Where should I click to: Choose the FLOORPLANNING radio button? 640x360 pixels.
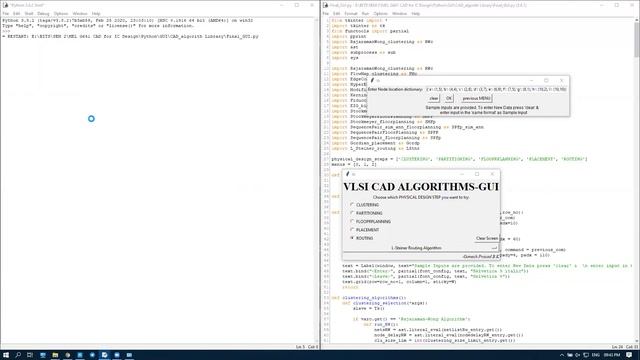(352, 221)
